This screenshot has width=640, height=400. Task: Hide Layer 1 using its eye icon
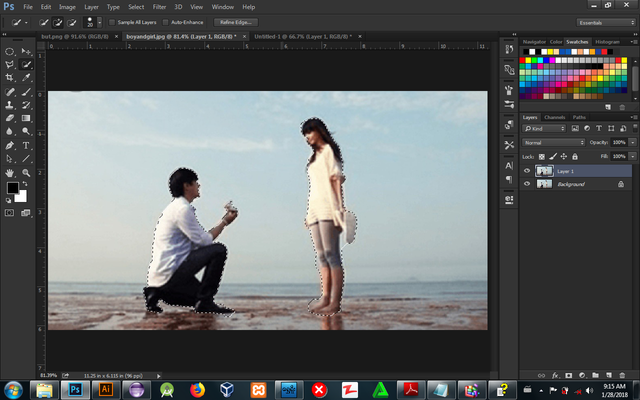[x=527, y=171]
